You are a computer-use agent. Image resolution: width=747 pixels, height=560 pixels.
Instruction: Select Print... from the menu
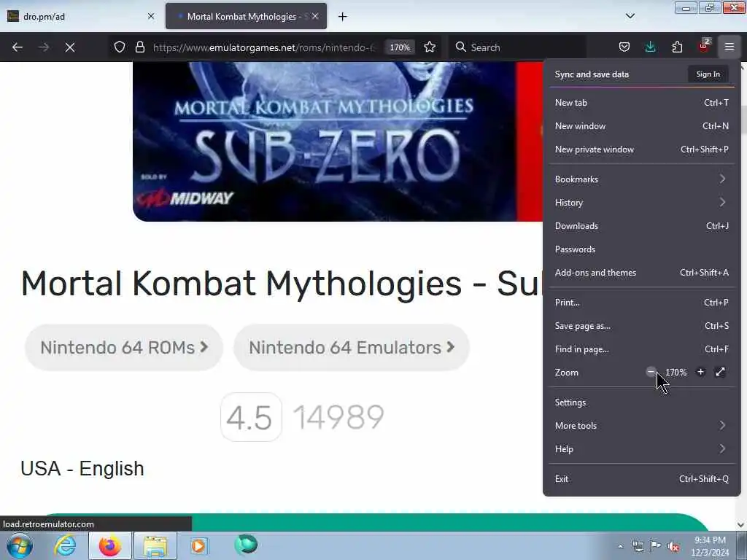pos(642,303)
